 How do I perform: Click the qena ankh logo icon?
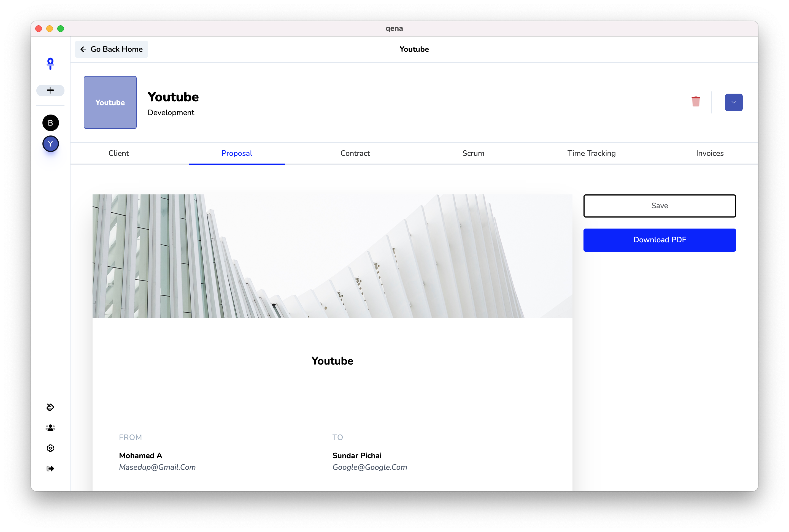[x=50, y=64]
